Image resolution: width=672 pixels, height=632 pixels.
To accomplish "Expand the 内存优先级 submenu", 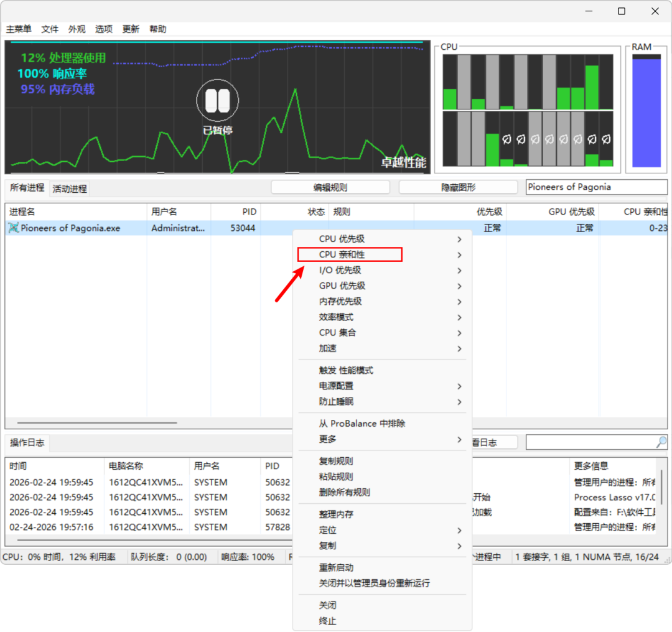I will coord(382,302).
